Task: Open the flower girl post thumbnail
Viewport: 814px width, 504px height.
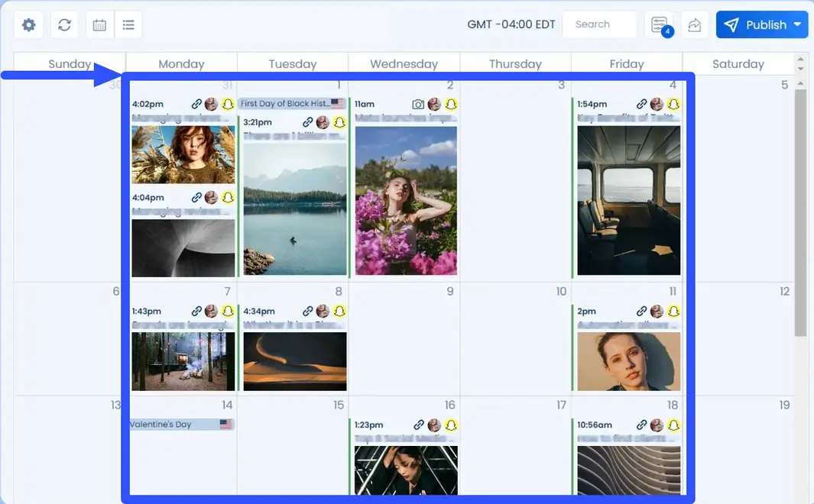Action: point(406,201)
